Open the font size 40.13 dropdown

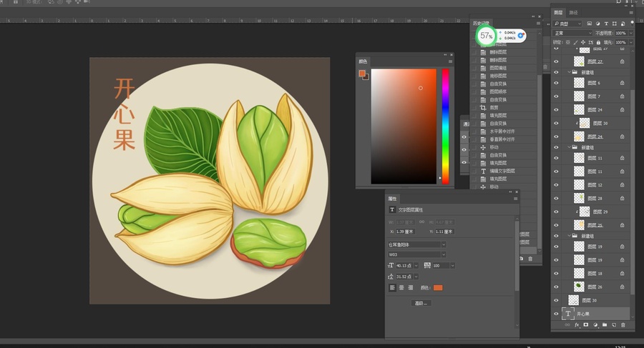(x=416, y=266)
